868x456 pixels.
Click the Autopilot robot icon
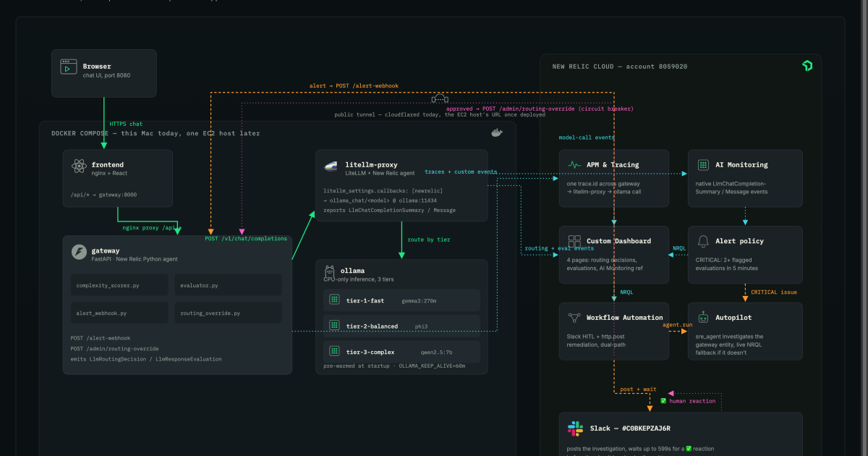pos(703,317)
